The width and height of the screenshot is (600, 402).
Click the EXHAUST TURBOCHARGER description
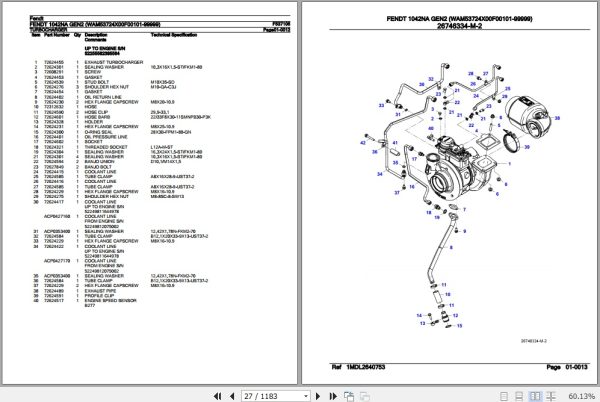point(114,62)
